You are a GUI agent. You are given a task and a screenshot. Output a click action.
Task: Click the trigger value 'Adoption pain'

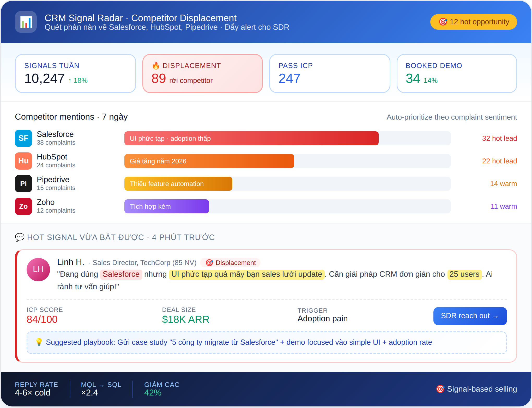[323, 319]
